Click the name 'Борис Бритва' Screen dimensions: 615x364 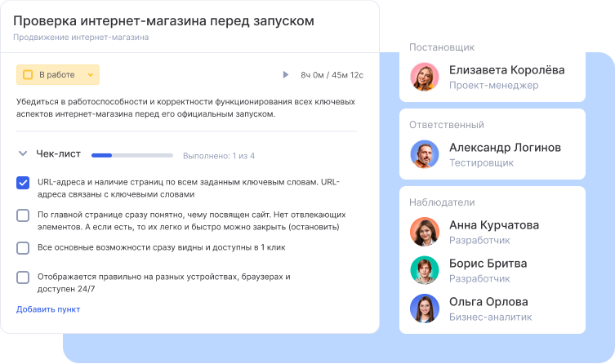[x=488, y=264]
